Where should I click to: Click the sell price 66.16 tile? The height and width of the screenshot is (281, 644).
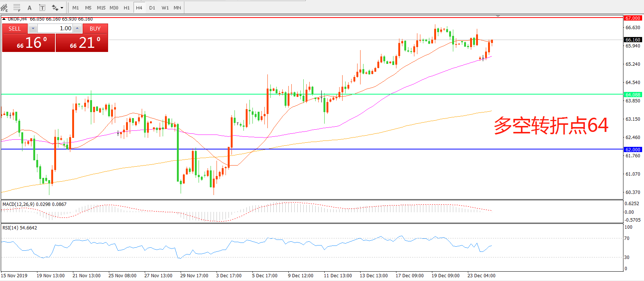point(29,43)
